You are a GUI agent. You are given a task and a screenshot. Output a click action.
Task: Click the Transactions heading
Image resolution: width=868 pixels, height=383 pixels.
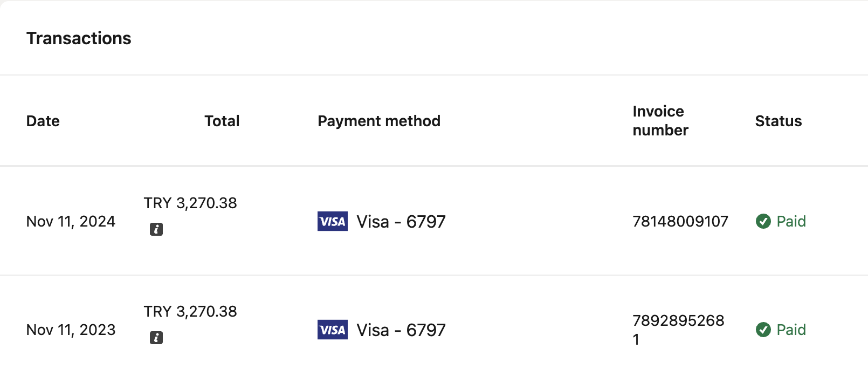pos(79,38)
